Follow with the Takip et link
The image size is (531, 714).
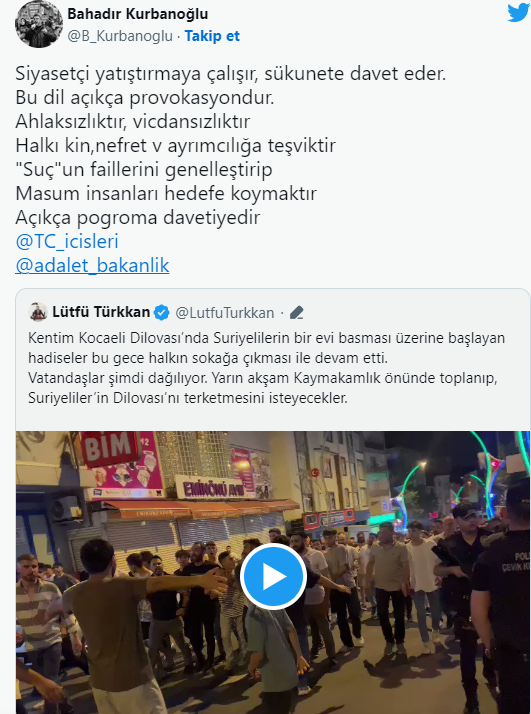point(212,36)
